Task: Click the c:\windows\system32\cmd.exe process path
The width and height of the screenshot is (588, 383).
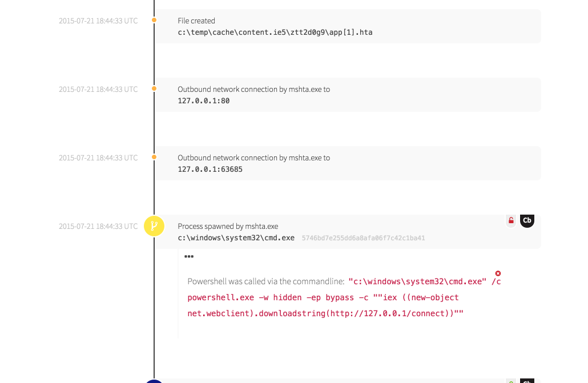Action: (x=236, y=238)
